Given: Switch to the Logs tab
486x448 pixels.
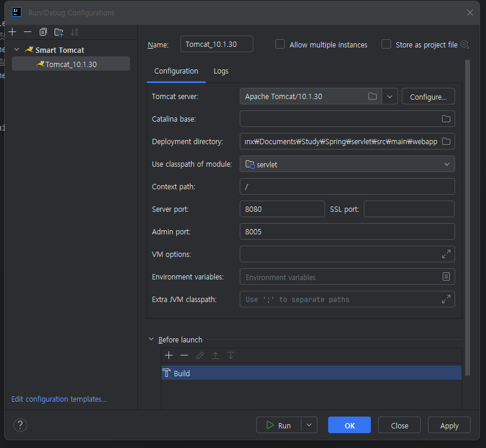Looking at the screenshot, I should tap(221, 71).
